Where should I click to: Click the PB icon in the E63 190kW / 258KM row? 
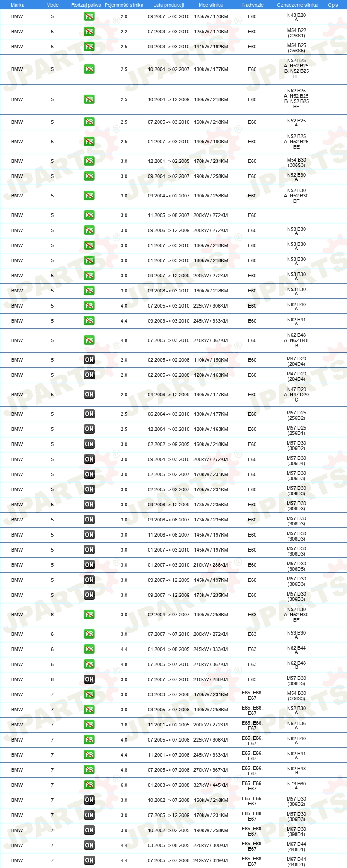[x=89, y=615]
